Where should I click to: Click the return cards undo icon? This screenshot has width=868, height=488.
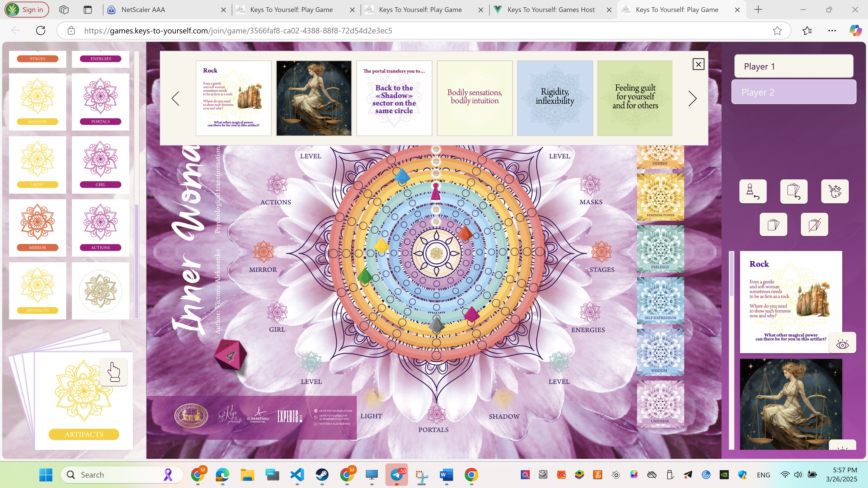point(794,191)
